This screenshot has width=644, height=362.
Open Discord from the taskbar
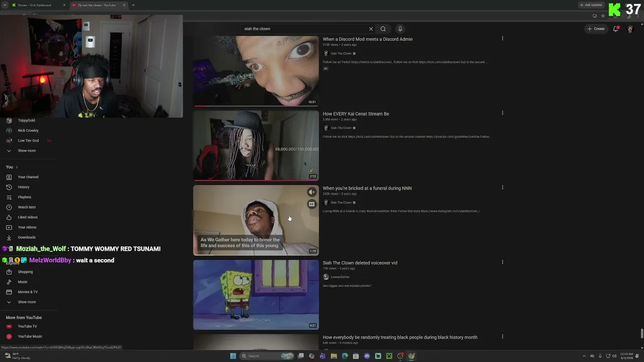(x=367, y=356)
